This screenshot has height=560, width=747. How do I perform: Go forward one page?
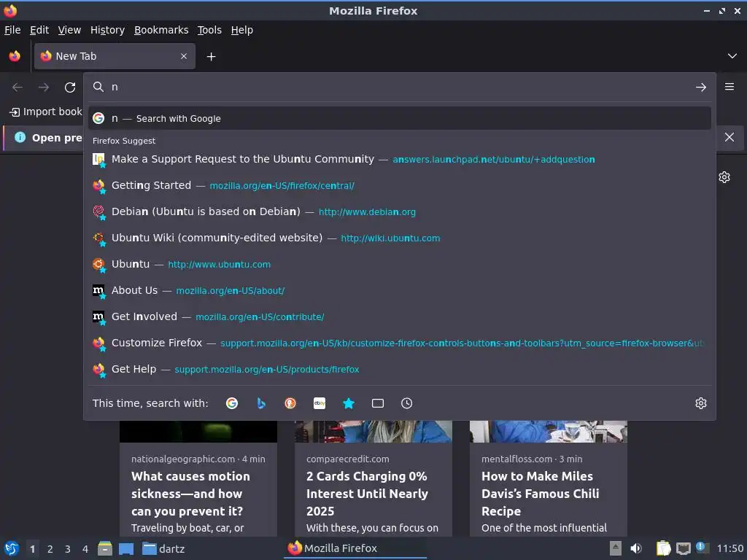click(x=44, y=87)
